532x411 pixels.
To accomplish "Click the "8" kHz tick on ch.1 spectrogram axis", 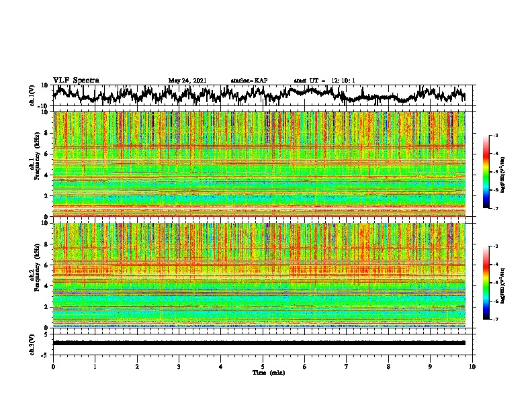I will (46, 133).
